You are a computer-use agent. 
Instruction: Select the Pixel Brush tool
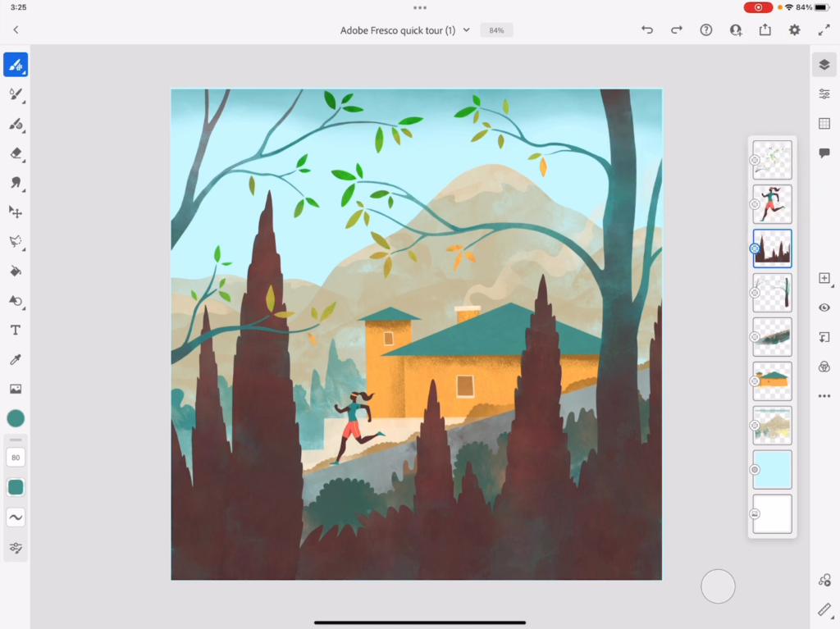click(x=15, y=64)
